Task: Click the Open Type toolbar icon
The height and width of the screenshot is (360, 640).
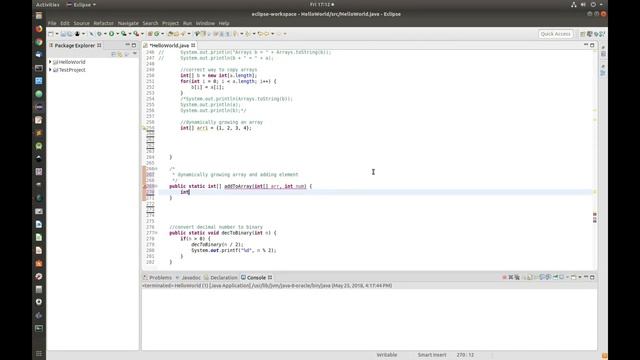Action: point(171,34)
